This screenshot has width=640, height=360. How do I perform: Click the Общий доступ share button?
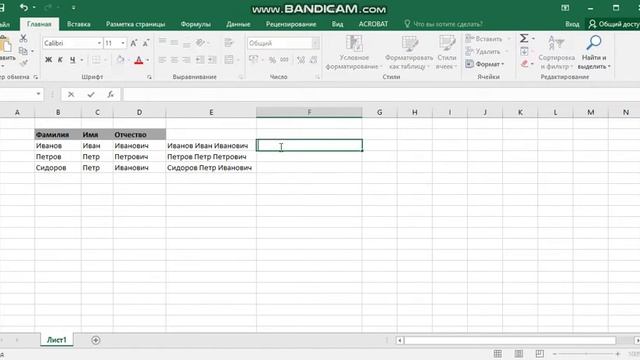[x=613, y=24]
